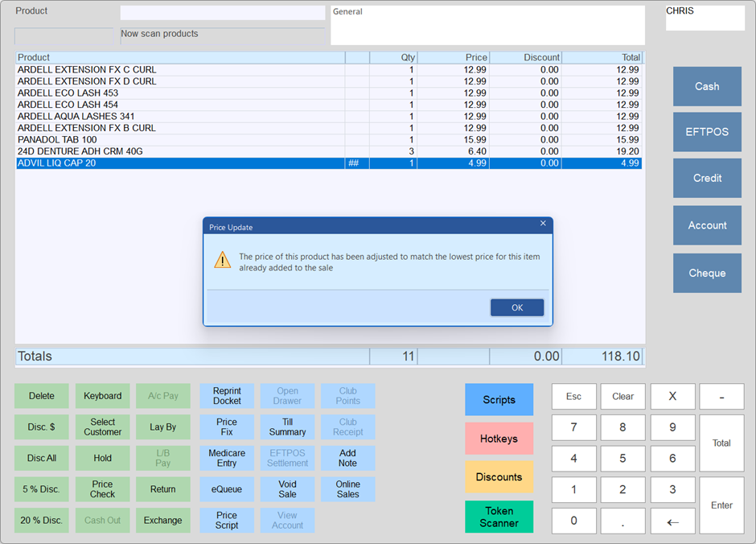
Task: Select the ARDELL AQUA LASHES 341 row
Action: tap(329, 116)
